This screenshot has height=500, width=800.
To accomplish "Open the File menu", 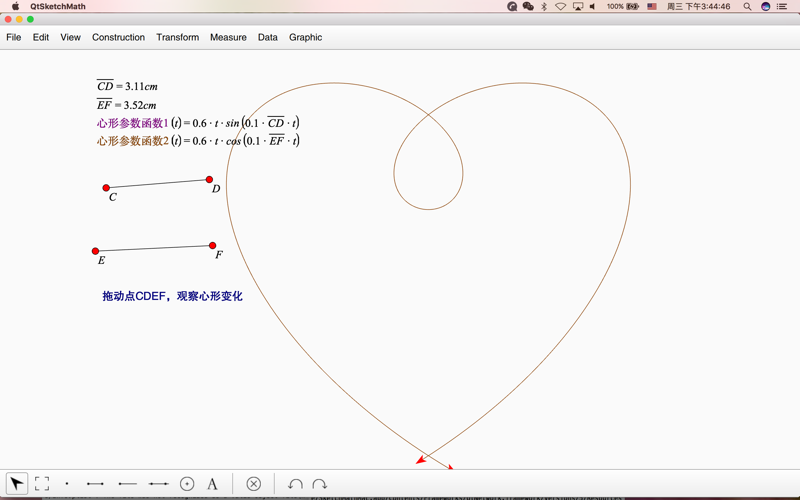I will (x=14, y=37).
